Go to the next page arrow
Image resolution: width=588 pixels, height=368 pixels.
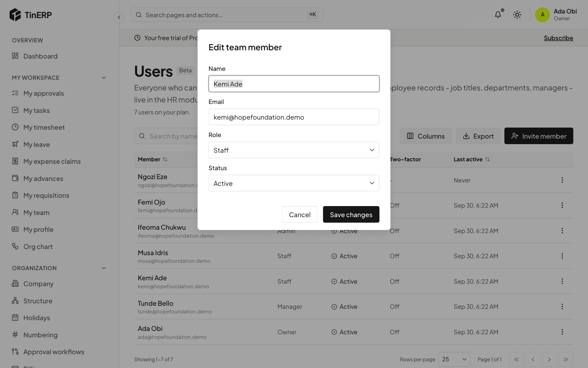coord(549,359)
